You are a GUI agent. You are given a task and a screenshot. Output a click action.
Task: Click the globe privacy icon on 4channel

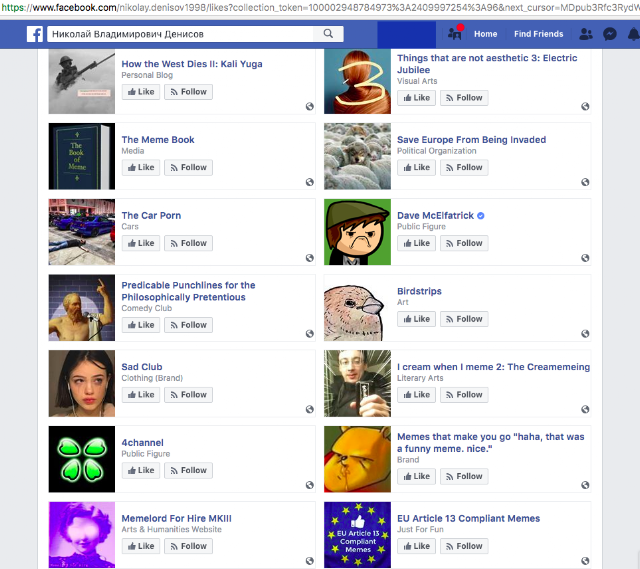click(310, 485)
